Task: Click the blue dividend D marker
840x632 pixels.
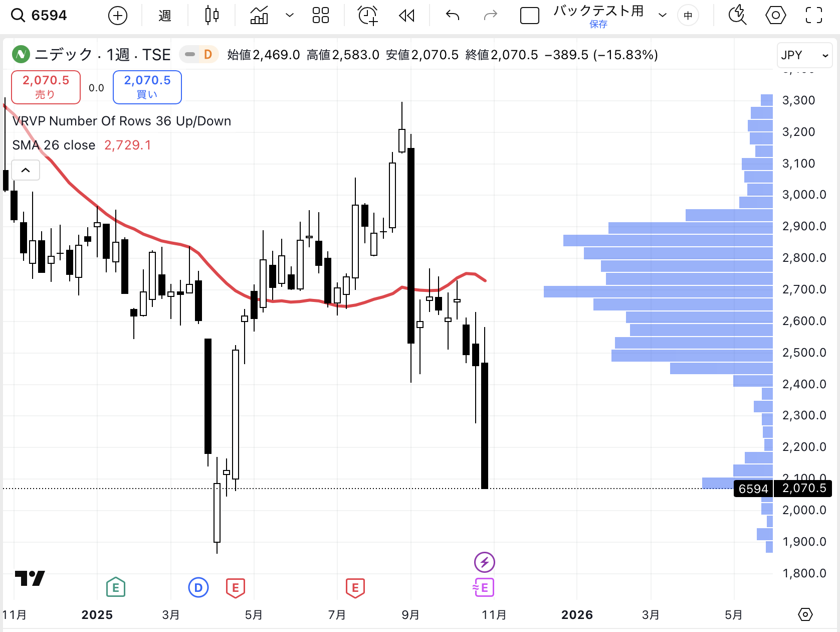Action: (198, 587)
